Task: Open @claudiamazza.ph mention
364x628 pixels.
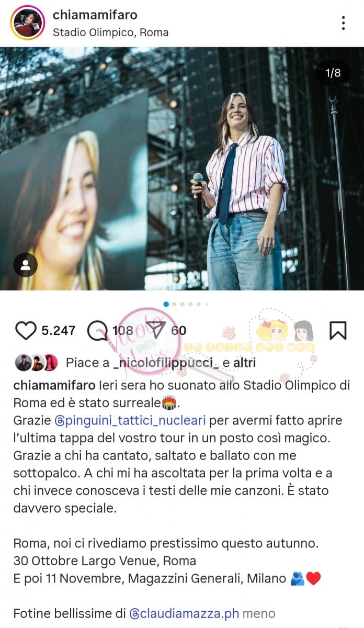Action: point(184,613)
